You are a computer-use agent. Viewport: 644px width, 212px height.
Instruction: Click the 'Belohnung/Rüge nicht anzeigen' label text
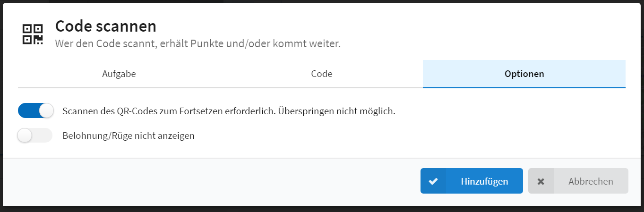click(x=129, y=136)
